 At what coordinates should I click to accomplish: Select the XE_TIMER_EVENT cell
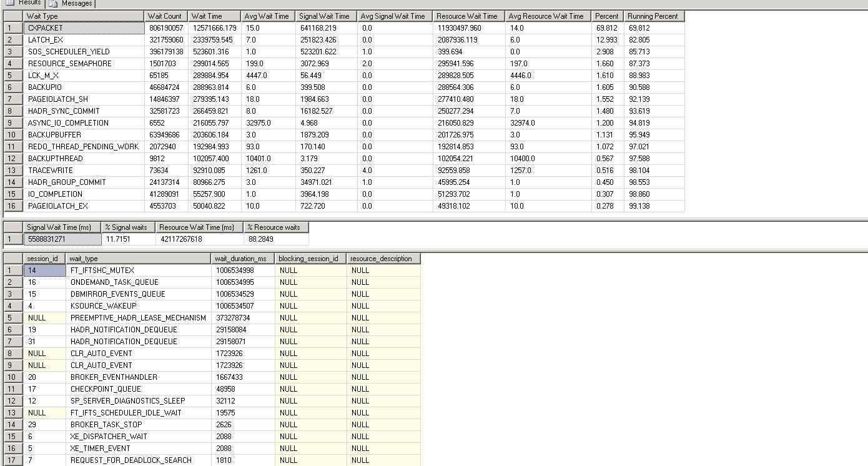(139, 449)
